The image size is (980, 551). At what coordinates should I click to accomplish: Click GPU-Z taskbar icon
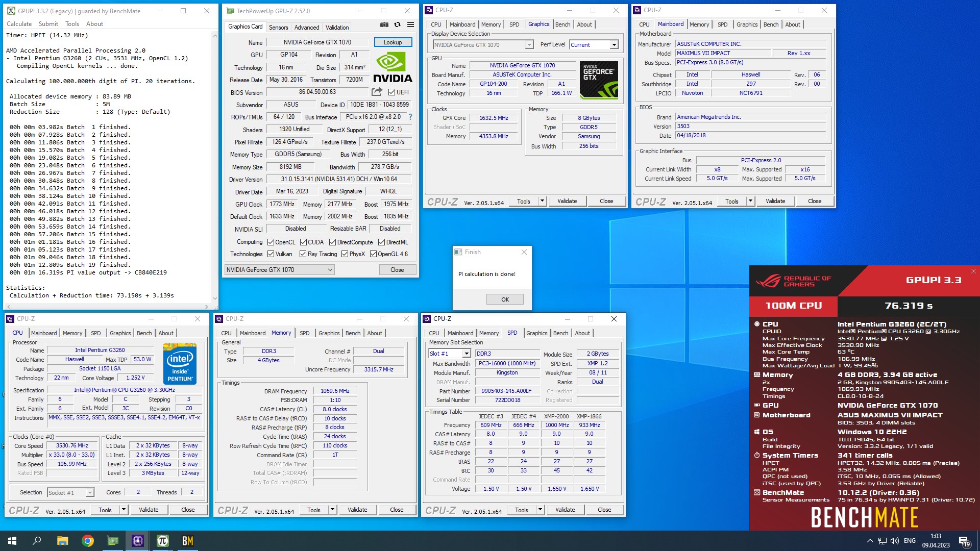pyautogui.click(x=112, y=541)
